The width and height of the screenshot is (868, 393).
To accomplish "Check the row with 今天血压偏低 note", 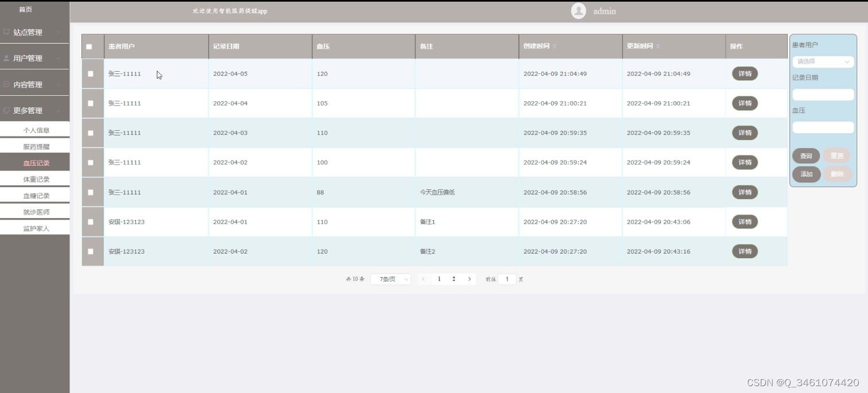I will pyautogui.click(x=91, y=192).
